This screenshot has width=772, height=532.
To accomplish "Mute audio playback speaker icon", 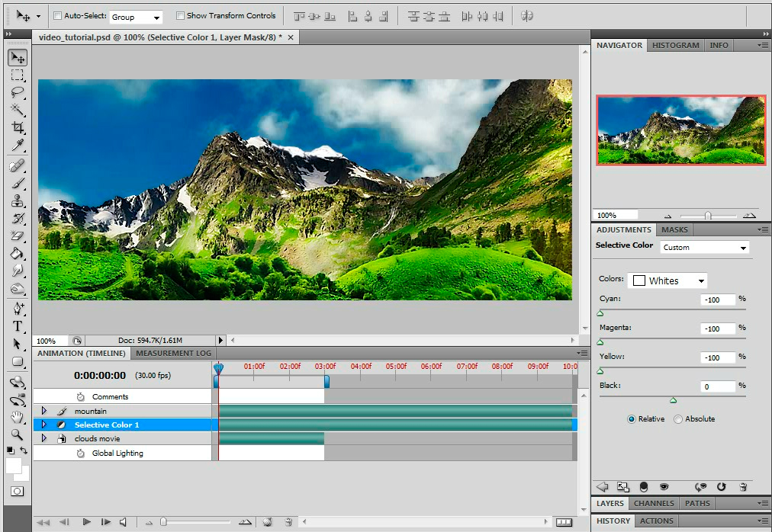I will 123,522.
